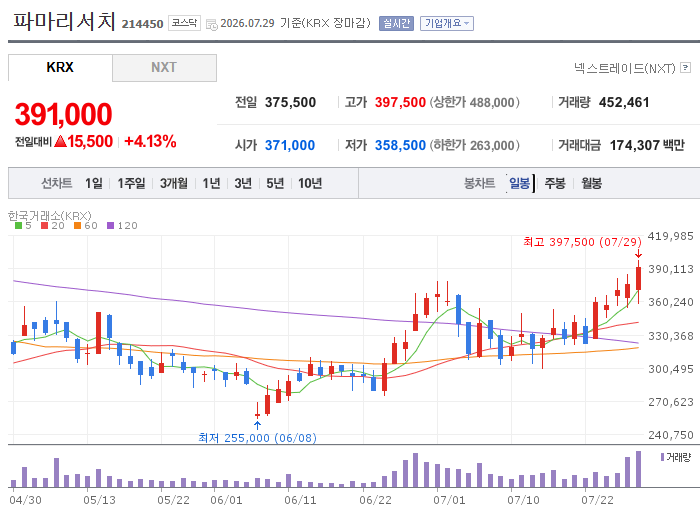
Task: Select the 10년 line chart period
Action: pos(310,183)
